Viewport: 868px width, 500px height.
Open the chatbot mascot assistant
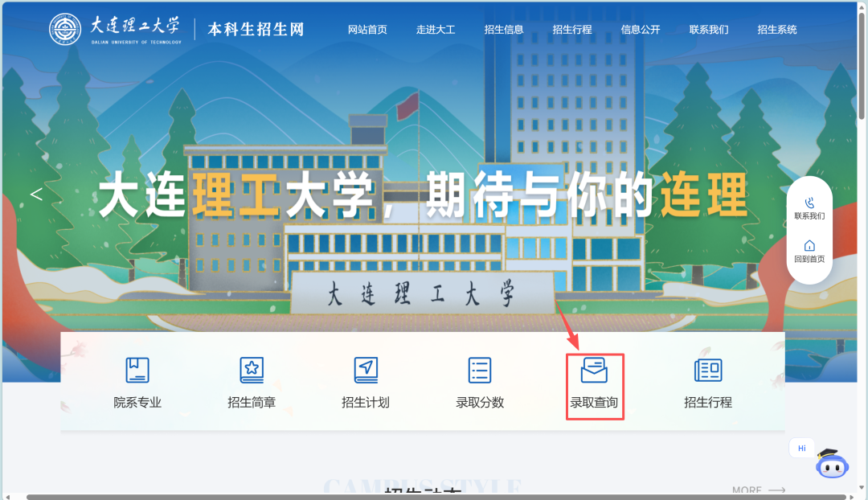coord(832,464)
